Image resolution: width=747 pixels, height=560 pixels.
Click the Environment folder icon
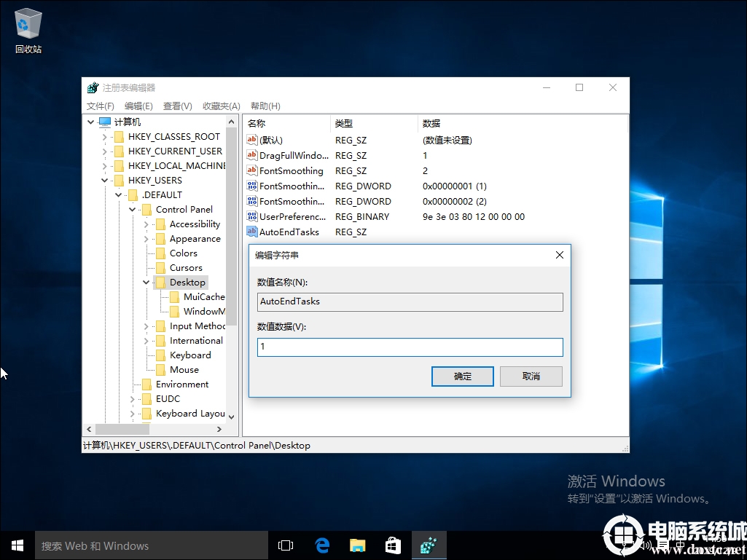point(146,384)
